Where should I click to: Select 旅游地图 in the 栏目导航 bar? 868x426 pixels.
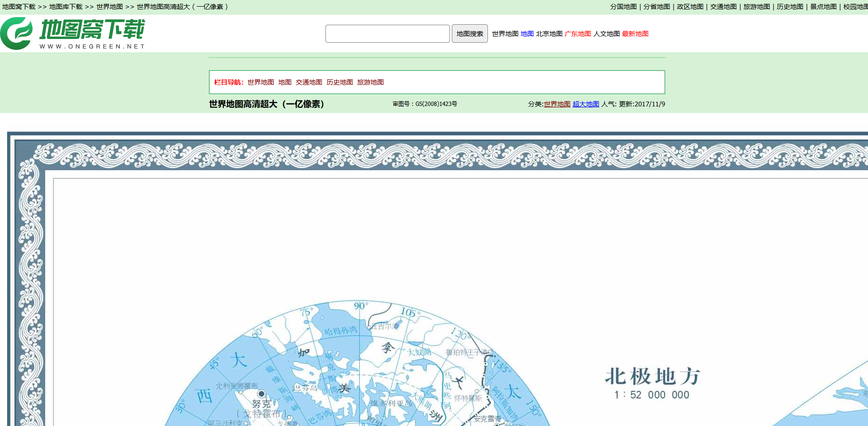click(370, 82)
